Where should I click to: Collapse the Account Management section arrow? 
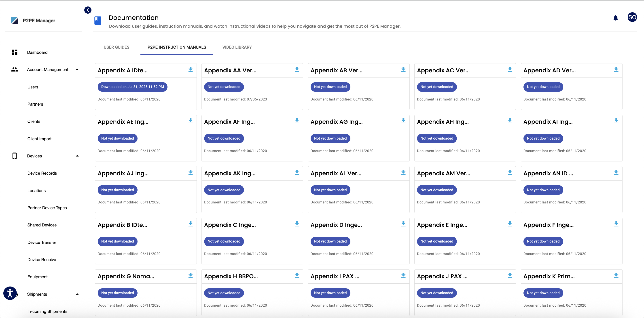(77, 69)
